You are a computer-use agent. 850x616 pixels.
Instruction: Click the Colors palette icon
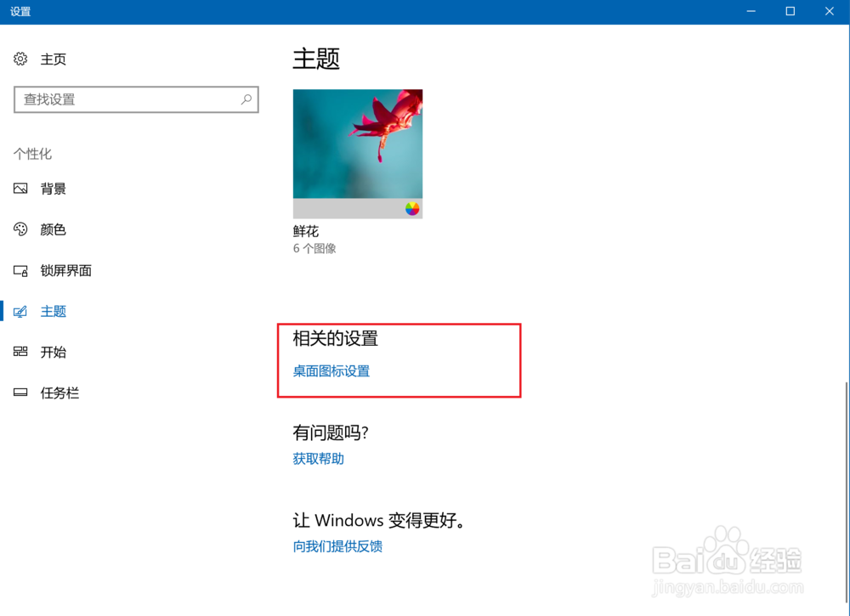click(20, 229)
